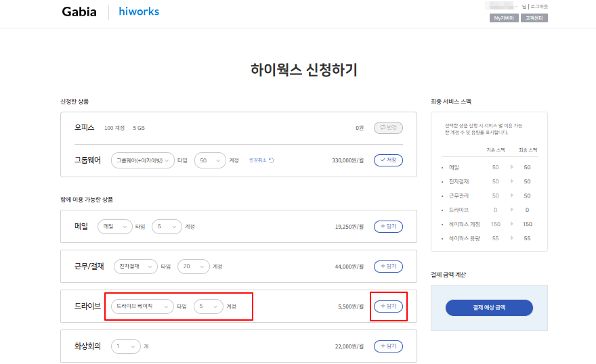Image resolution: width=596 pixels, height=364 pixels.
Task: Open the 화상회의 quantity dropdown
Action: click(x=125, y=346)
